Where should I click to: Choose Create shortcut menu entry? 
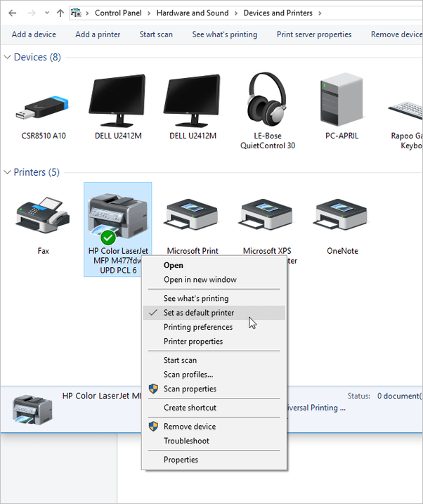click(x=214, y=408)
